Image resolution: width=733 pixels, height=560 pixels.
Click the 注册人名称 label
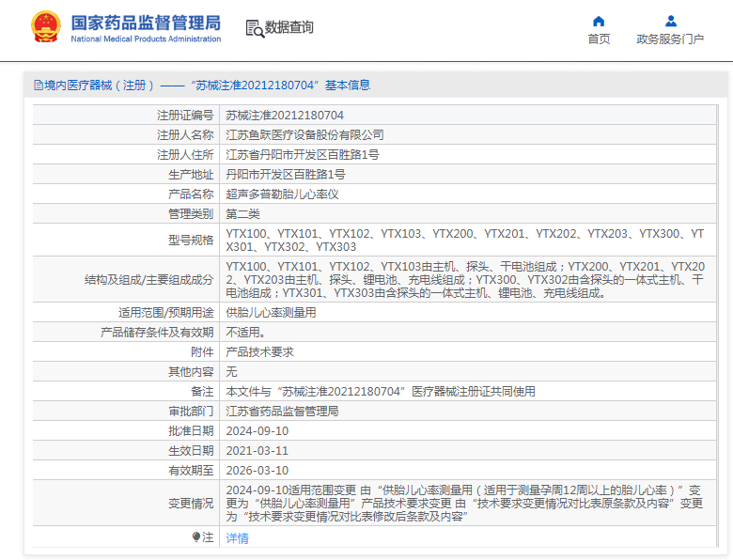(185, 135)
